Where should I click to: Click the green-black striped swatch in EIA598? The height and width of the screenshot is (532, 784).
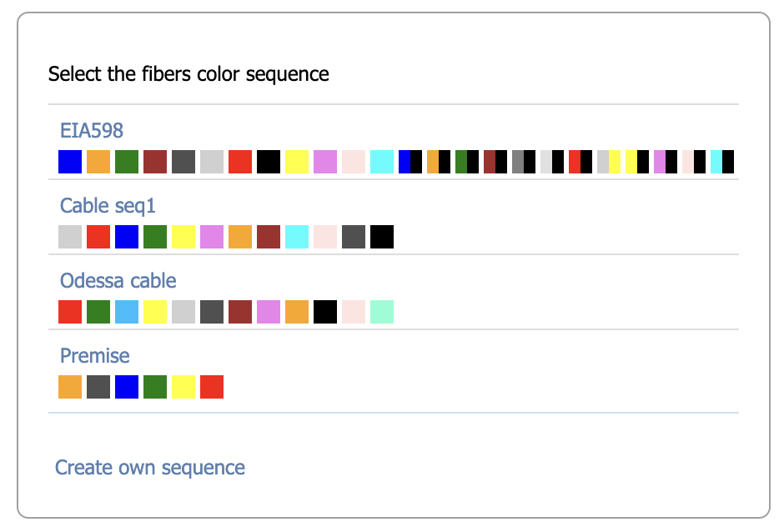(467, 162)
